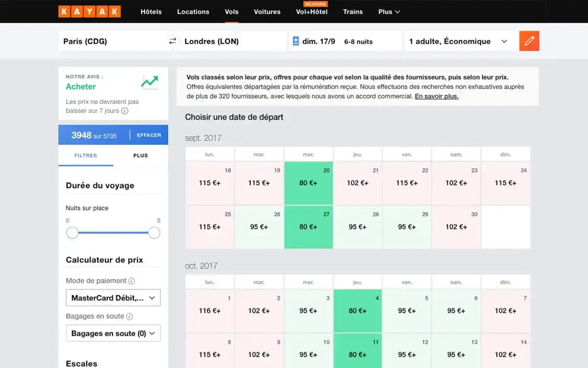This screenshot has width=588, height=368.
Task: Select September 20 at 80 €+
Action: [x=308, y=183]
